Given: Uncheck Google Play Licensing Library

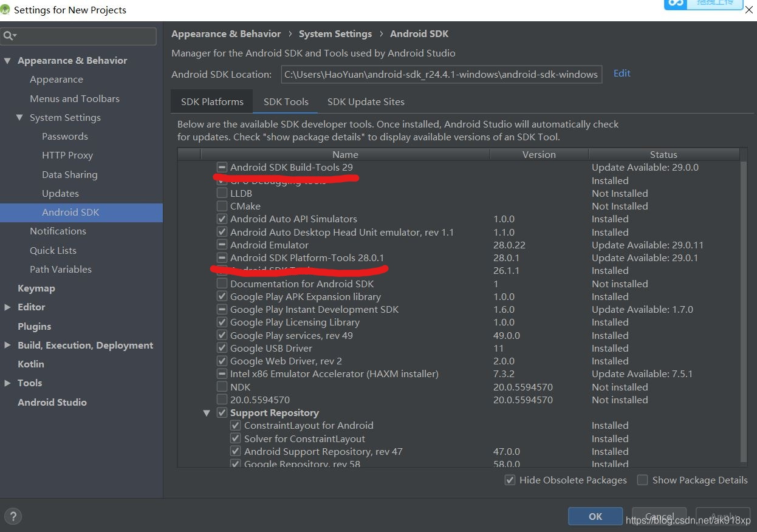Looking at the screenshot, I should (x=222, y=322).
